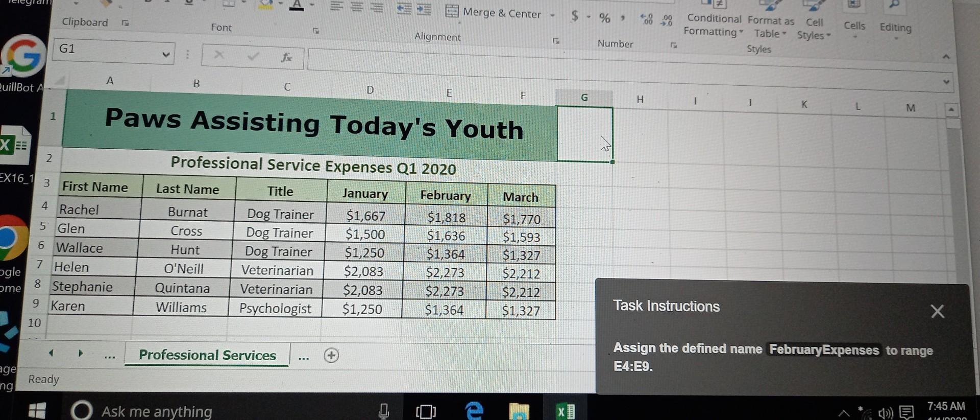
Task: Click the Cortana circle search icon
Action: [82, 410]
